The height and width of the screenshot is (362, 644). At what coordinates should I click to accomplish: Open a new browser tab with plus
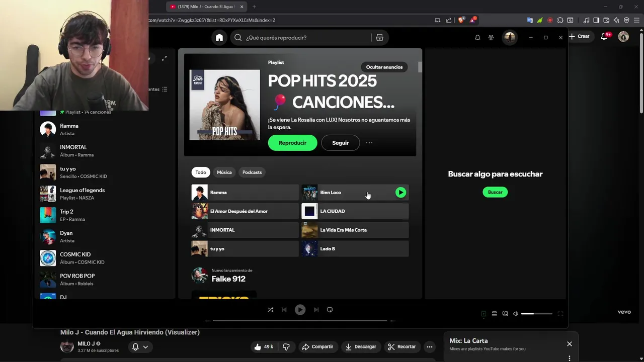coord(254,7)
